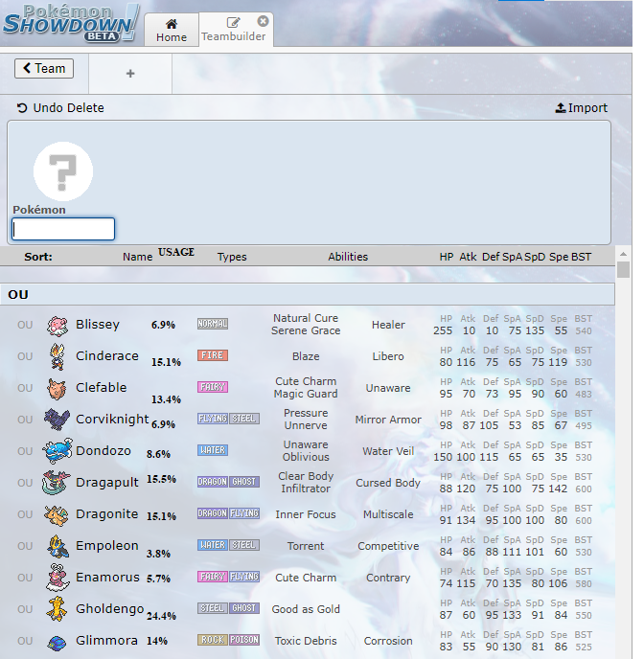Sort the list by Abilities
The width and height of the screenshot is (644, 659).
(x=348, y=257)
